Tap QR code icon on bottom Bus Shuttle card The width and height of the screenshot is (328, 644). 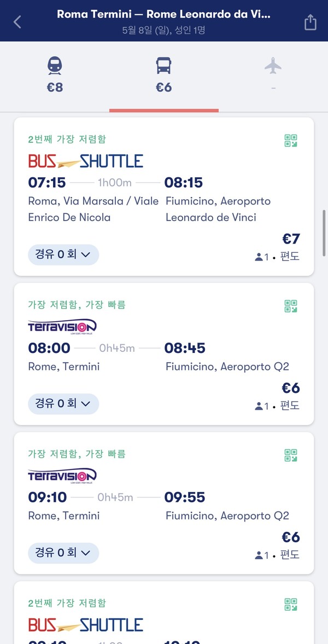291,604
